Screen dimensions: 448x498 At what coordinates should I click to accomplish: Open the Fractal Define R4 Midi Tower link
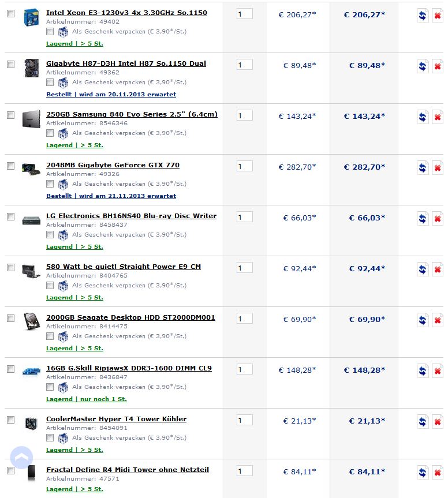click(128, 470)
